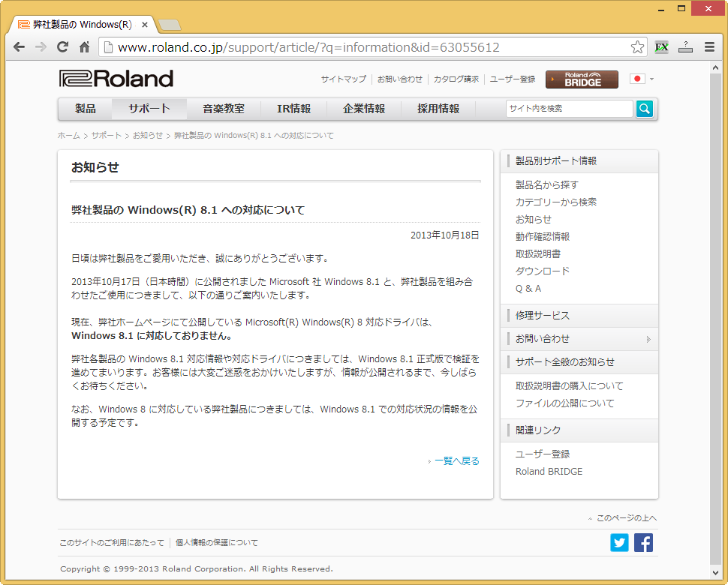
Task: Click the vertical scrollbar down arrow
Action: click(715, 573)
